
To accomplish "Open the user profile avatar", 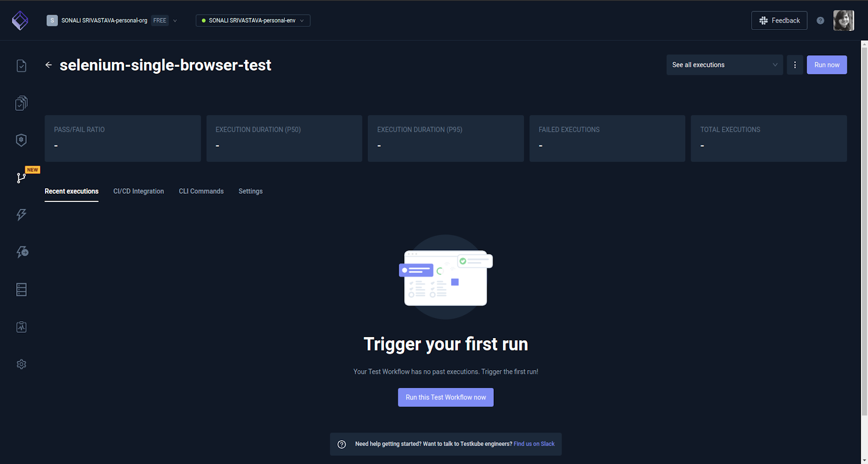I will [x=844, y=21].
